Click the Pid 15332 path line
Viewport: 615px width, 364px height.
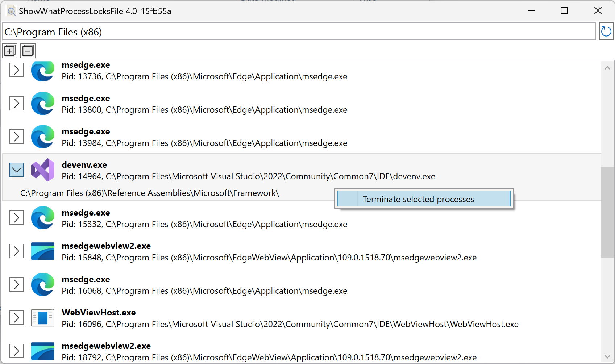click(204, 224)
